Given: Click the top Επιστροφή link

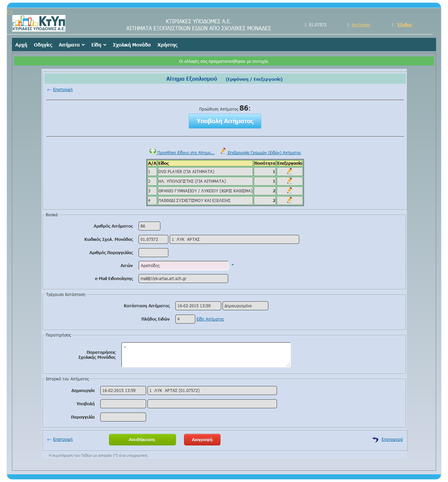Looking at the screenshot, I should (x=63, y=90).
